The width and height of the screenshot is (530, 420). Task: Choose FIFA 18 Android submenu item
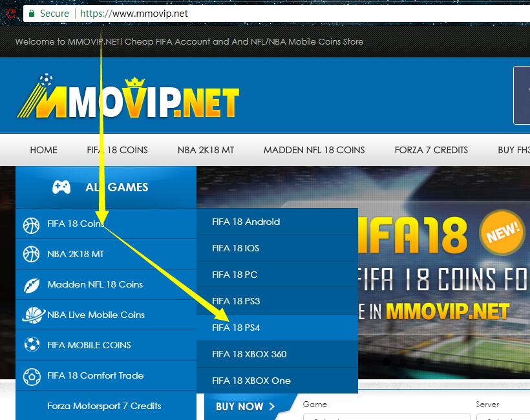coord(277,222)
